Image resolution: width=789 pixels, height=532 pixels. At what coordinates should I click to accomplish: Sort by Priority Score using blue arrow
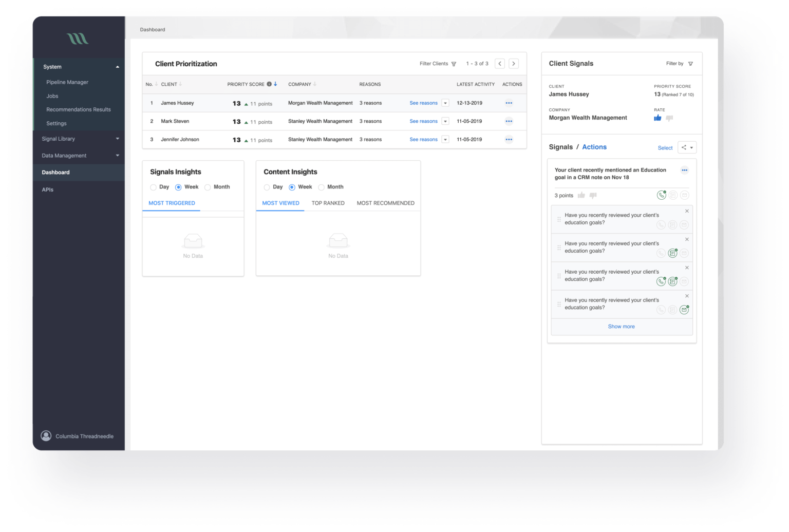[275, 84]
